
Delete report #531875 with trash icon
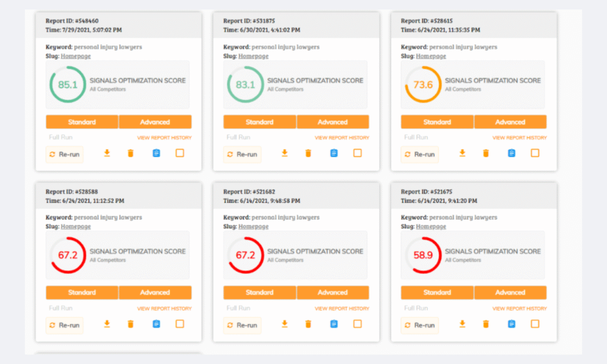pos(308,153)
